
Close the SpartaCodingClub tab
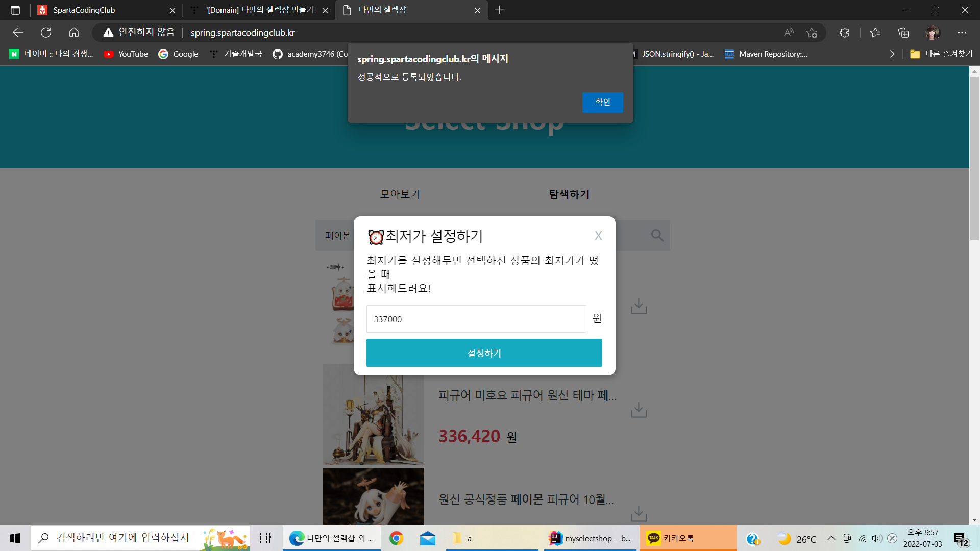[172, 10]
